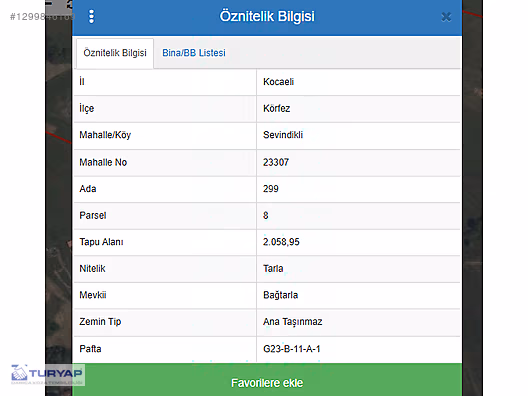528x396 pixels.
Task: Select Pafta value G23-B-11-A-1
Action: click(x=292, y=349)
